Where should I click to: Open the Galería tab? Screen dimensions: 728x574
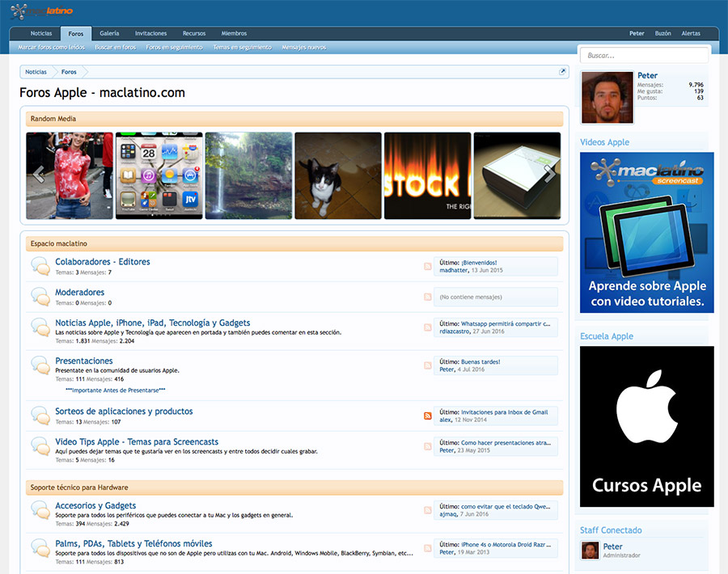(x=109, y=33)
